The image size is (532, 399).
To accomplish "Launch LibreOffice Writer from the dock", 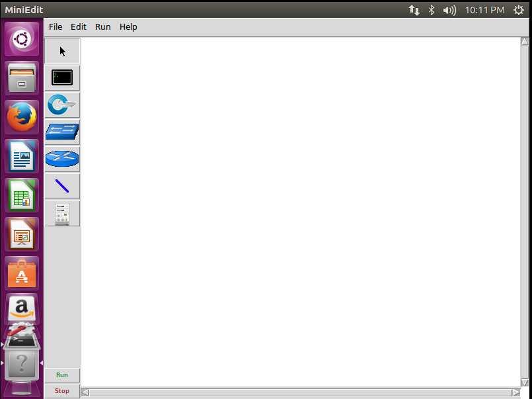I will tap(22, 156).
